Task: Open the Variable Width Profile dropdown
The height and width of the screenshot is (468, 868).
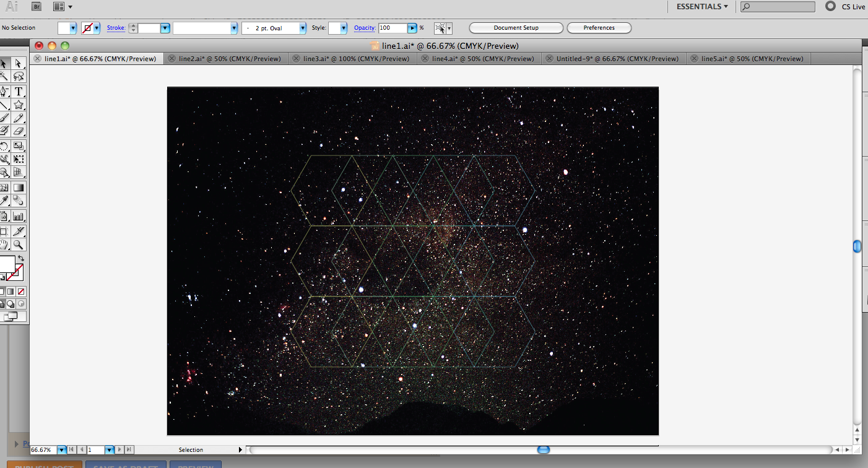Action: point(234,28)
